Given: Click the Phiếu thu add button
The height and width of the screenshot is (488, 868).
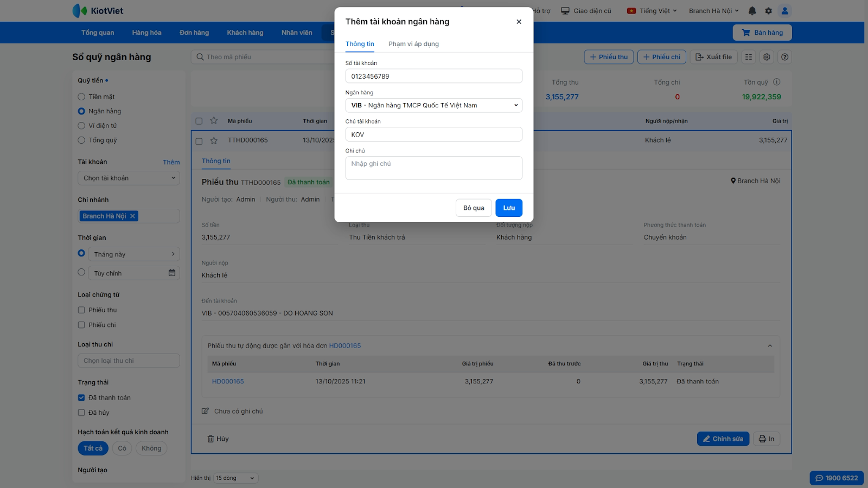Looking at the screenshot, I should (x=609, y=57).
